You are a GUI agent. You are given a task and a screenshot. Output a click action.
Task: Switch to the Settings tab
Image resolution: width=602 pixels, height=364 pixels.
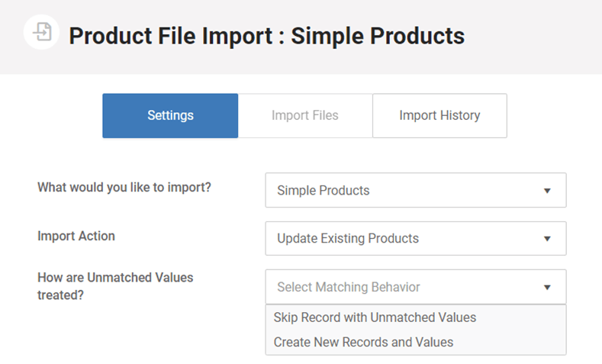coord(170,115)
